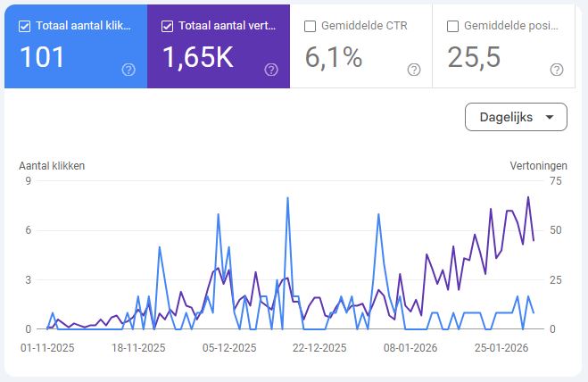The image size is (588, 382).
Task: Click the 6,1% average CTR value
Action: point(334,58)
